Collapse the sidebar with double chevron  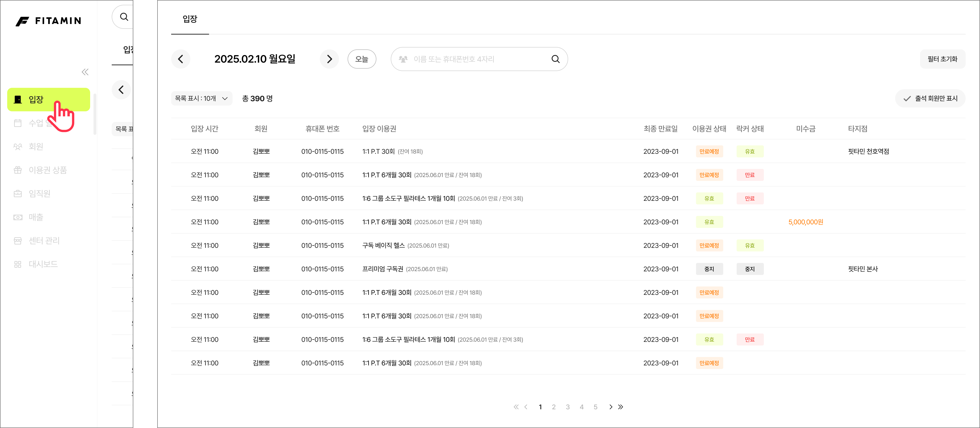[x=85, y=72]
